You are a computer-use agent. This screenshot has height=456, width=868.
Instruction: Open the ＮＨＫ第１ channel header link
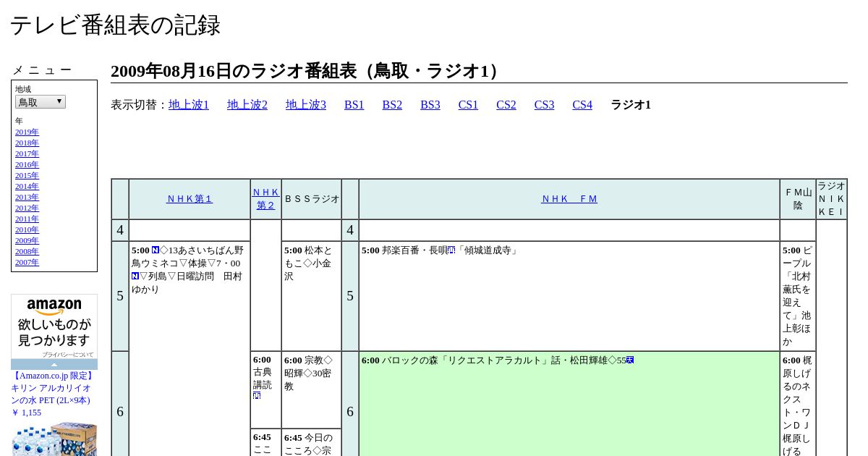(x=190, y=199)
